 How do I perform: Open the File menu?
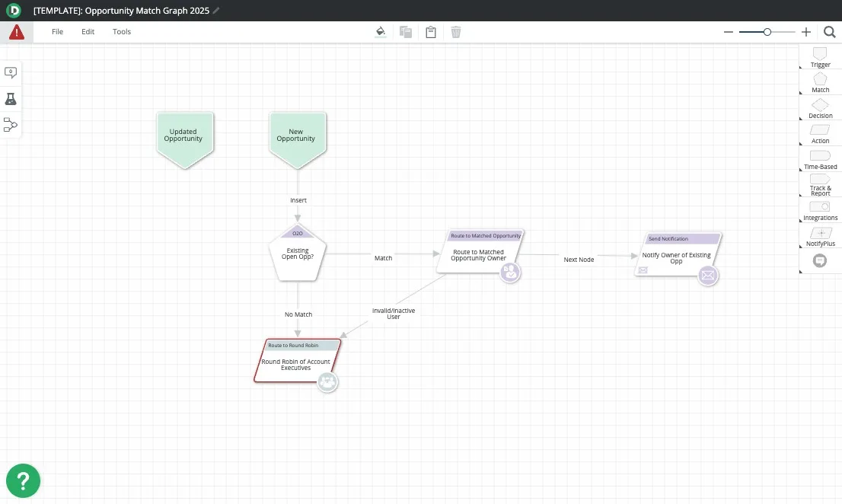tap(57, 32)
